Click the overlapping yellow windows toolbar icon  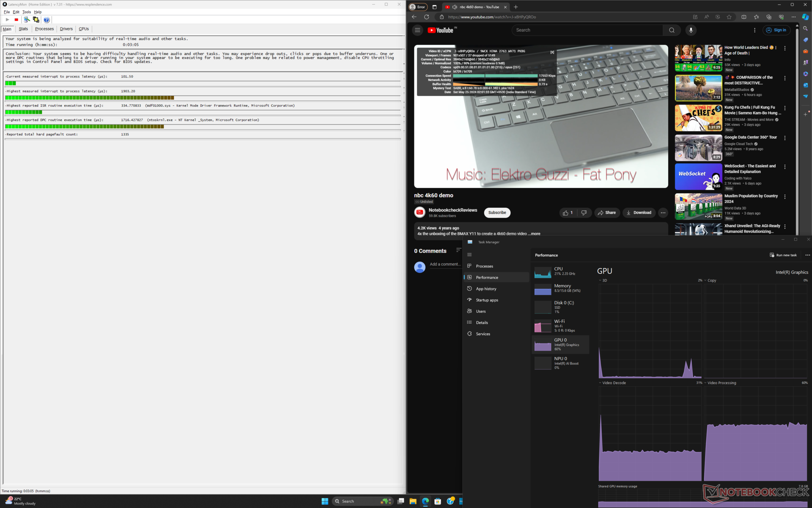coord(36,20)
